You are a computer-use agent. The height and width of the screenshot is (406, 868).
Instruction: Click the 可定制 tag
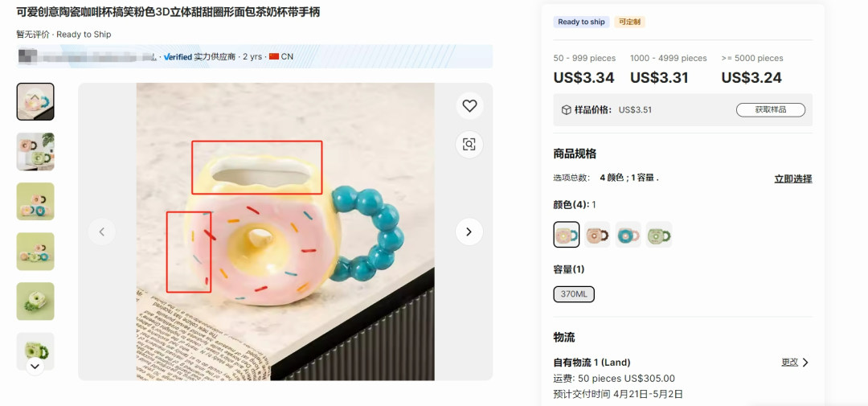[630, 23]
